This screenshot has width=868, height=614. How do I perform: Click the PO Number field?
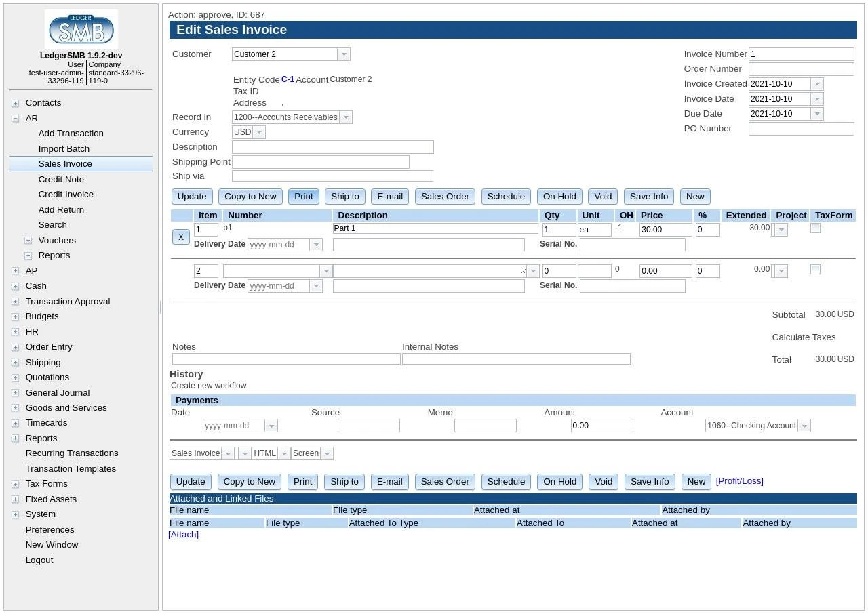(801, 129)
